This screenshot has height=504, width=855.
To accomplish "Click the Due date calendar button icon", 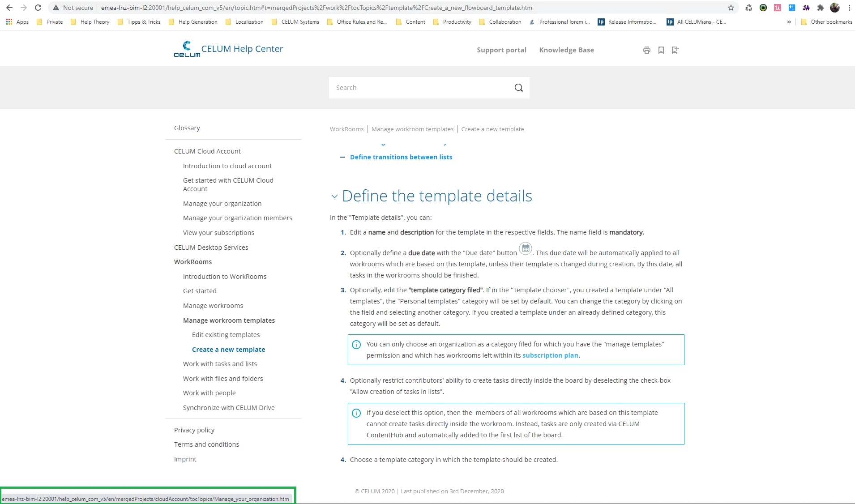I will [x=526, y=248].
